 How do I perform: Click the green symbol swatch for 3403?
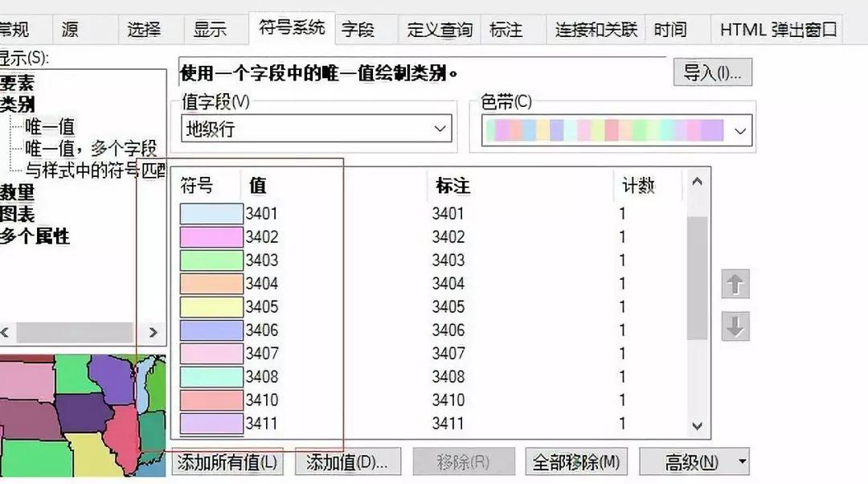[x=211, y=260]
